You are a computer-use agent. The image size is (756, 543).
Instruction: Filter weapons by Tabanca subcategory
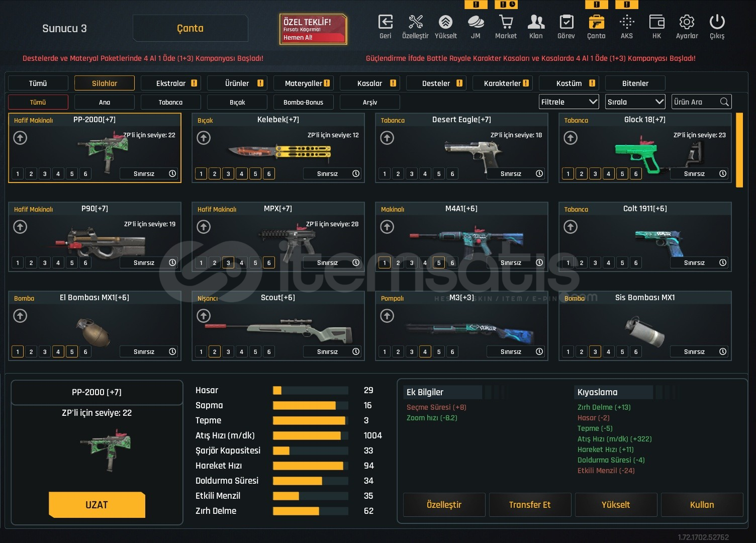171,102
